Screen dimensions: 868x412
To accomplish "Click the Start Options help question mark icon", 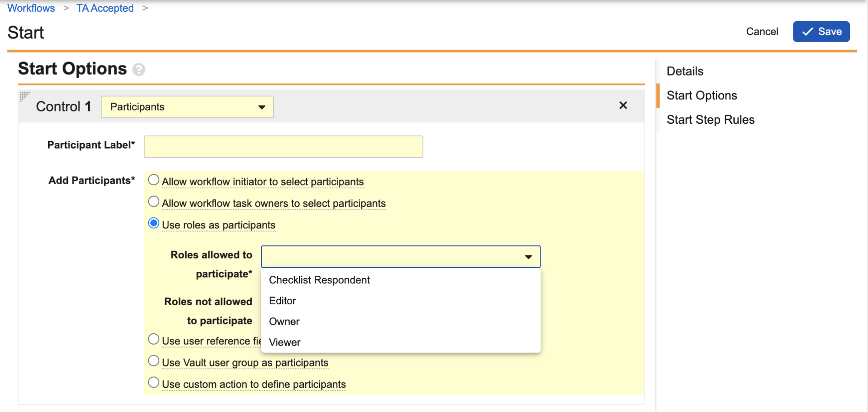I will pos(139,69).
